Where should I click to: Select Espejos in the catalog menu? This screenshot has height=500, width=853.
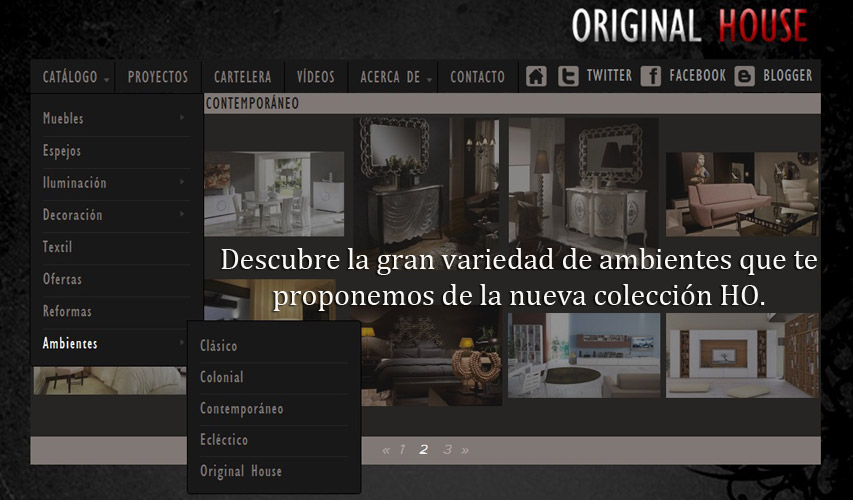pos(61,151)
